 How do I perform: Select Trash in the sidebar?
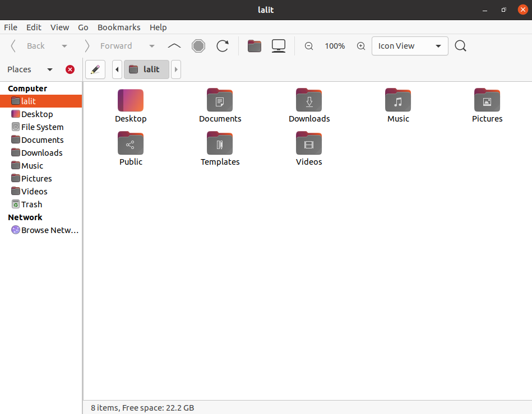[x=31, y=204]
